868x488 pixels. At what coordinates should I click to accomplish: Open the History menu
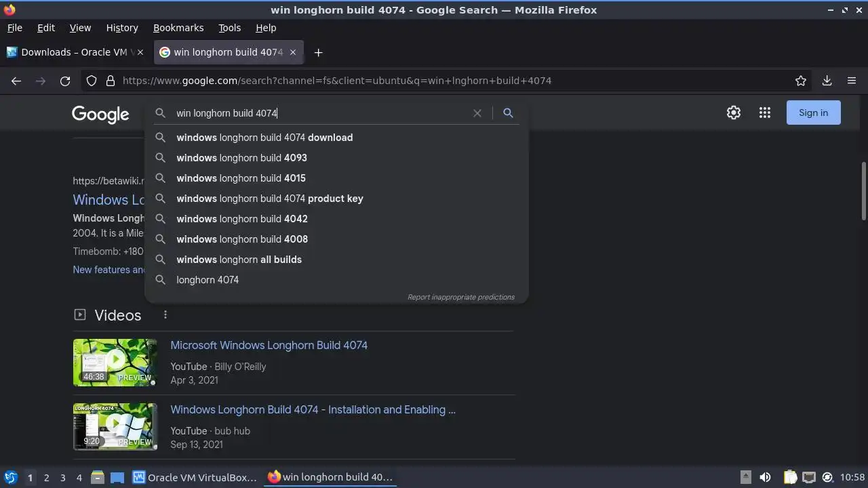122,28
